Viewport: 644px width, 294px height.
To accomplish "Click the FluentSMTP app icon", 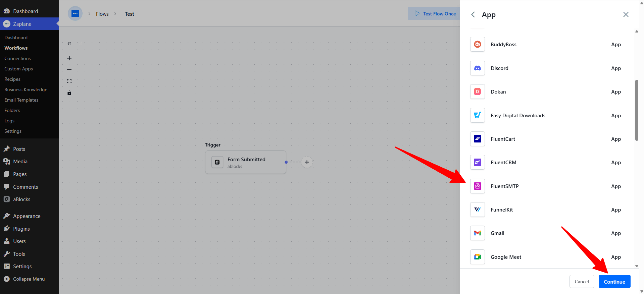I will (x=477, y=186).
